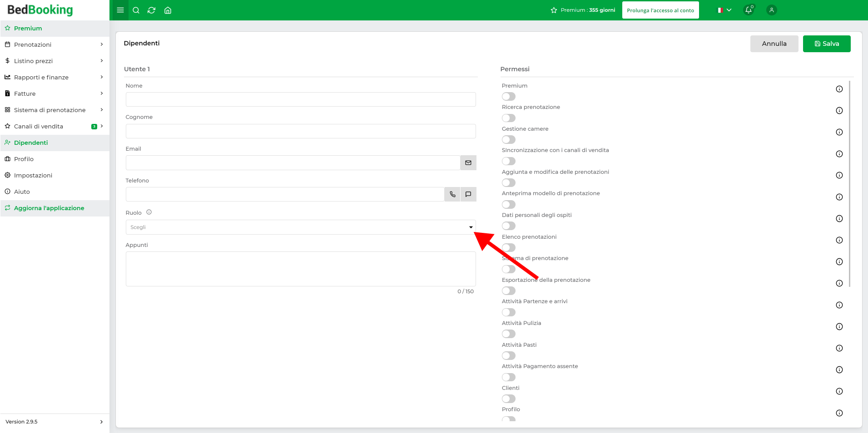Enable the Premium permission toggle
The height and width of the screenshot is (433, 868).
(509, 96)
